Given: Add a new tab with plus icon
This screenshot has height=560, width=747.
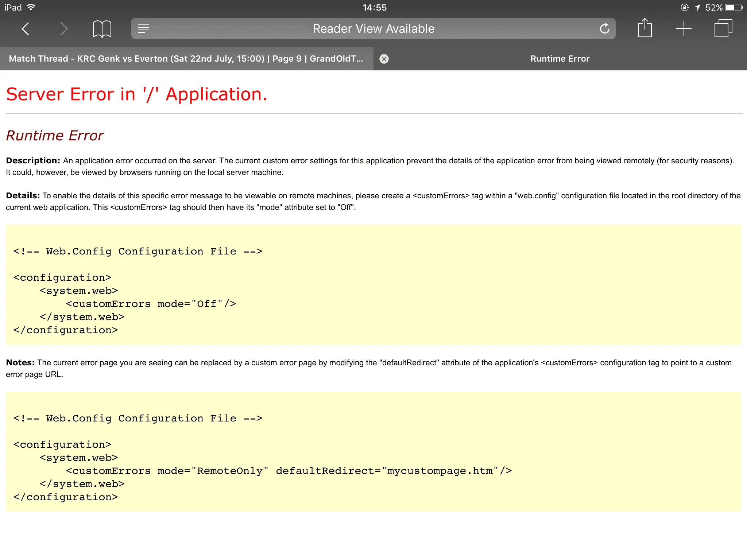Looking at the screenshot, I should (684, 28).
